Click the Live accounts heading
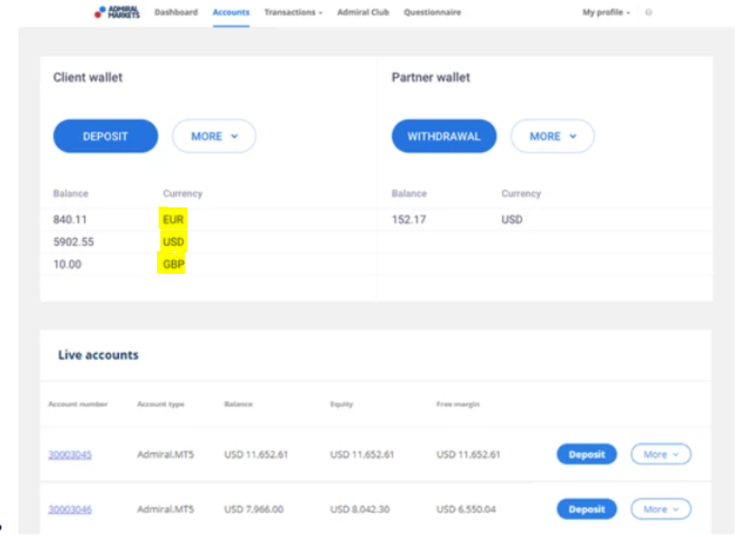 pyautogui.click(x=99, y=356)
